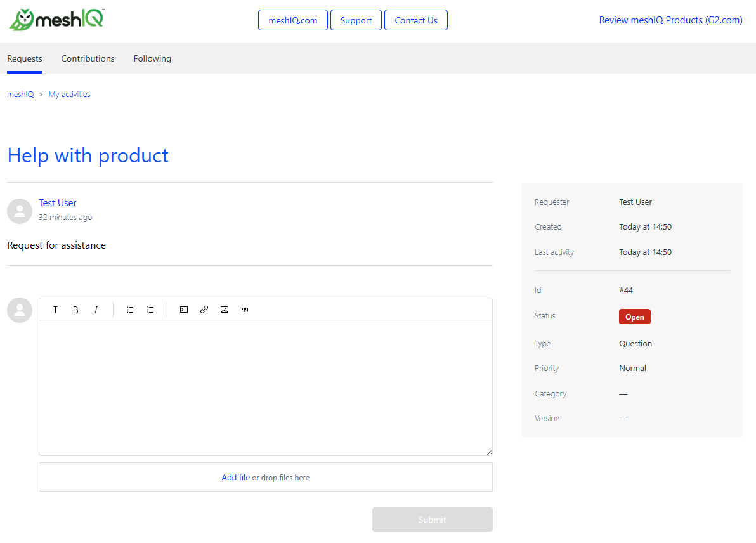This screenshot has height=543, width=756.
Task: Toggle the bulleted list formatting
Action: (x=130, y=310)
